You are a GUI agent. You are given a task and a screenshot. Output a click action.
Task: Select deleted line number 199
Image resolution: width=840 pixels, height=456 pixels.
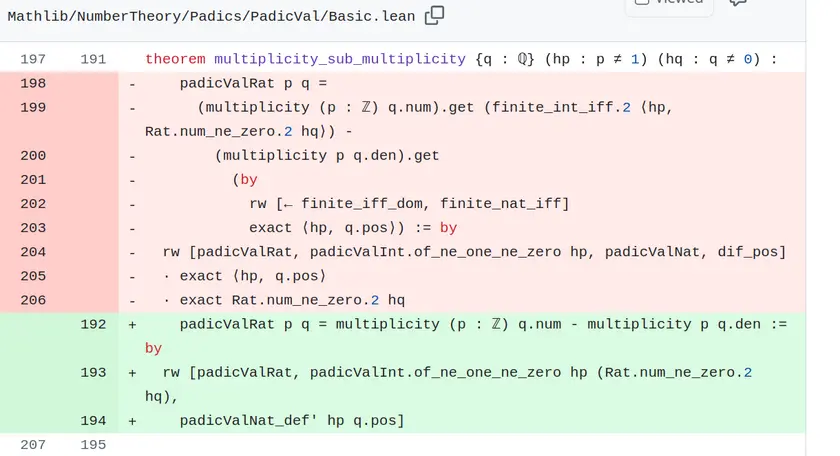[33, 107]
